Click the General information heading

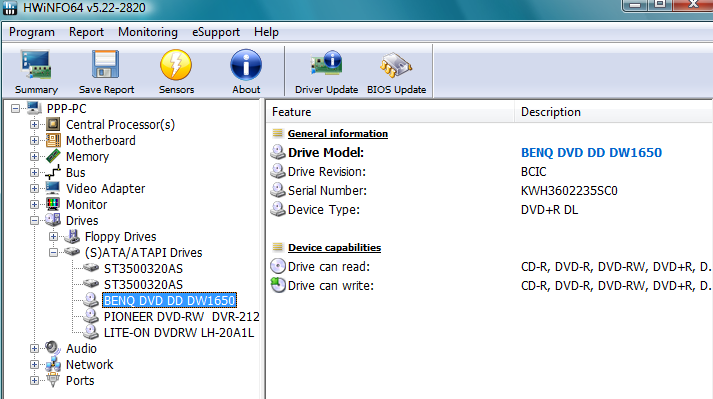click(x=338, y=133)
